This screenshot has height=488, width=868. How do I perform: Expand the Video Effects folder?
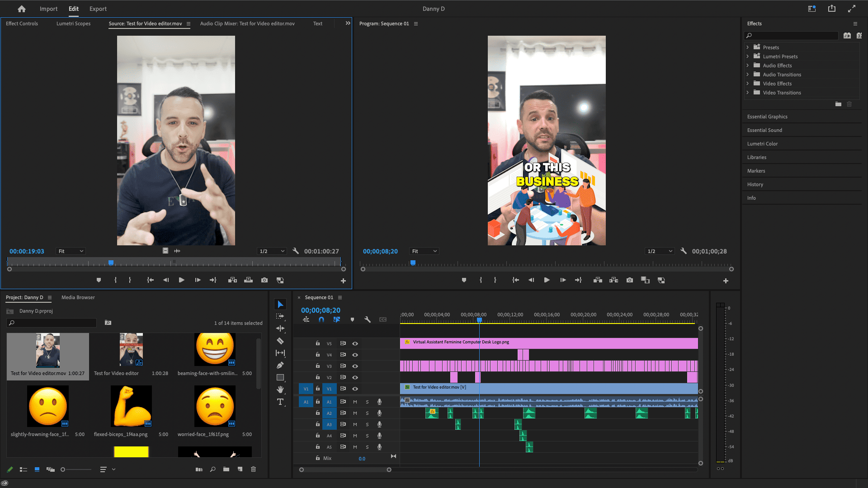click(x=748, y=84)
